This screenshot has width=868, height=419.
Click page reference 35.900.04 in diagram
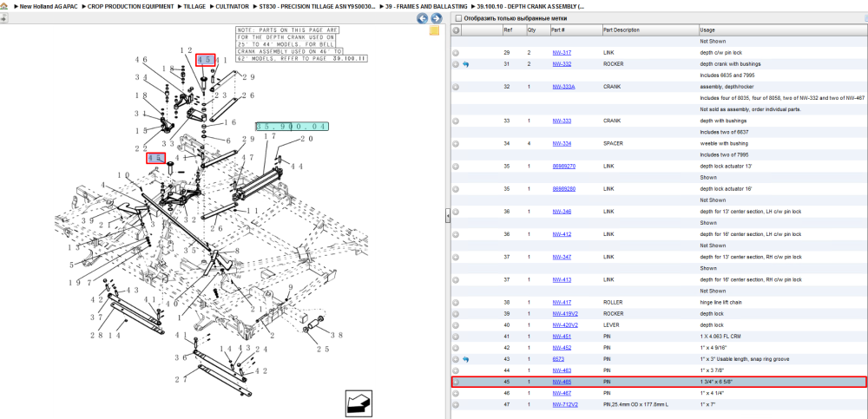pyautogui.click(x=292, y=127)
